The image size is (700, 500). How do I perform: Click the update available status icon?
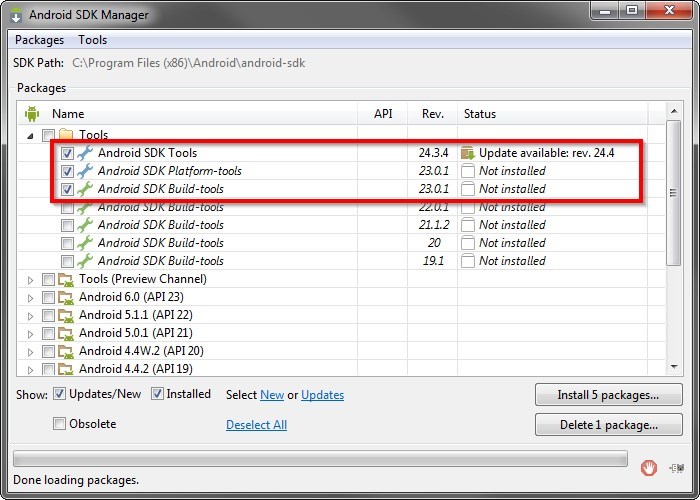click(467, 153)
